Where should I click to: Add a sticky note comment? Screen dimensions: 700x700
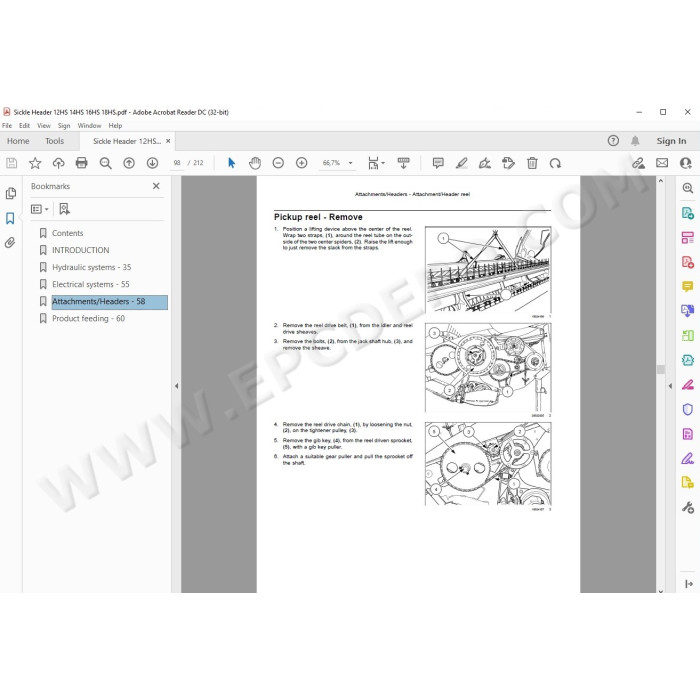click(438, 163)
